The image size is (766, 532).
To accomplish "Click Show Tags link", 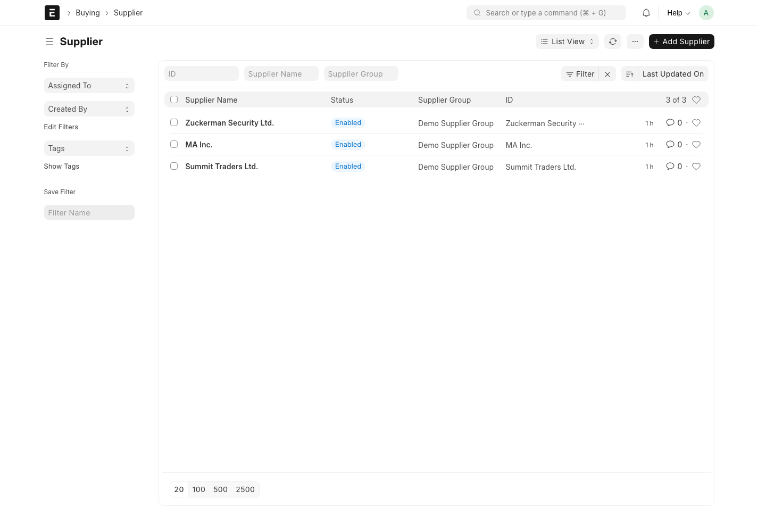I will tap(62, 167).
